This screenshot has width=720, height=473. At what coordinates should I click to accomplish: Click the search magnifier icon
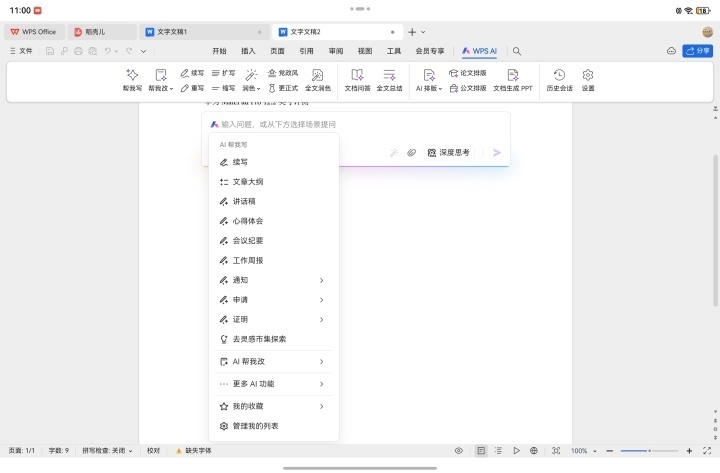click(x=517, y=51)
